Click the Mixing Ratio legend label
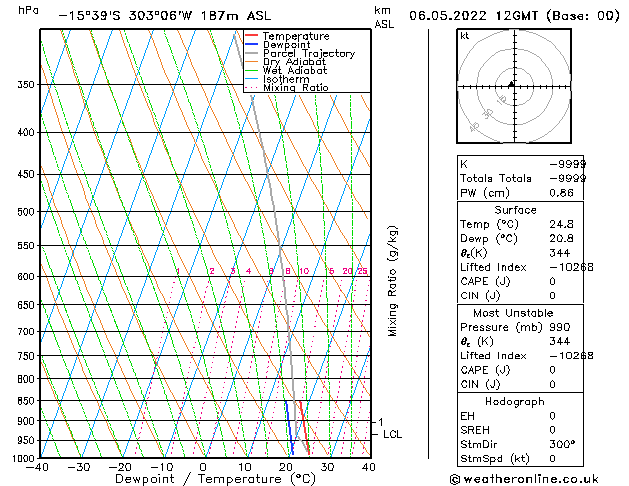629x486 pixels. coord(296,87)
